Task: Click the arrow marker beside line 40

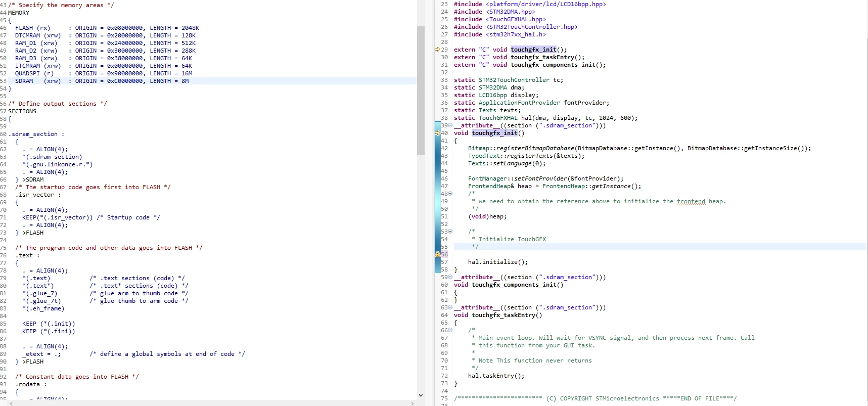Action: pos(437,133)
